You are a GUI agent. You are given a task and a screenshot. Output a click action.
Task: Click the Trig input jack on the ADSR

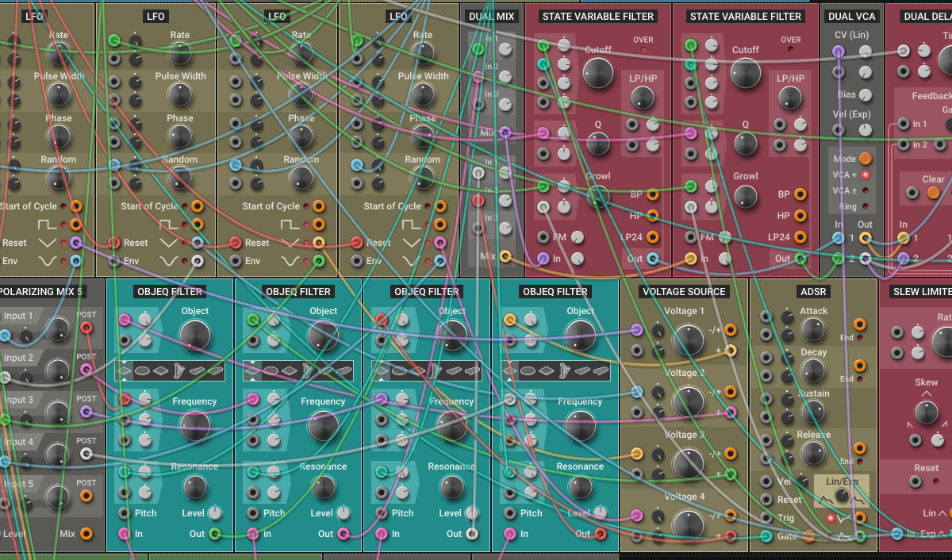click(x=766, y=518)
